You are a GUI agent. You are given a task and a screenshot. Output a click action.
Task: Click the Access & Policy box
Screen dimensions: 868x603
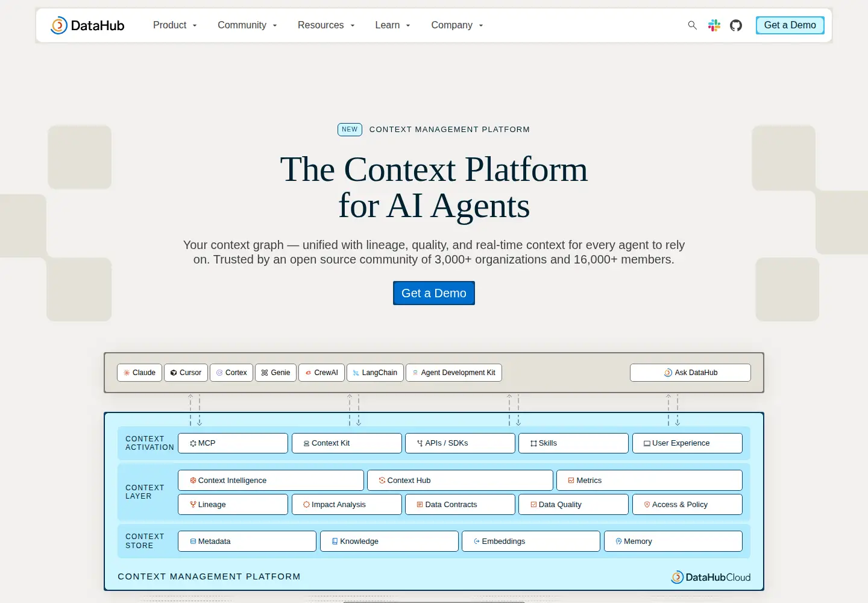[687, 505]
